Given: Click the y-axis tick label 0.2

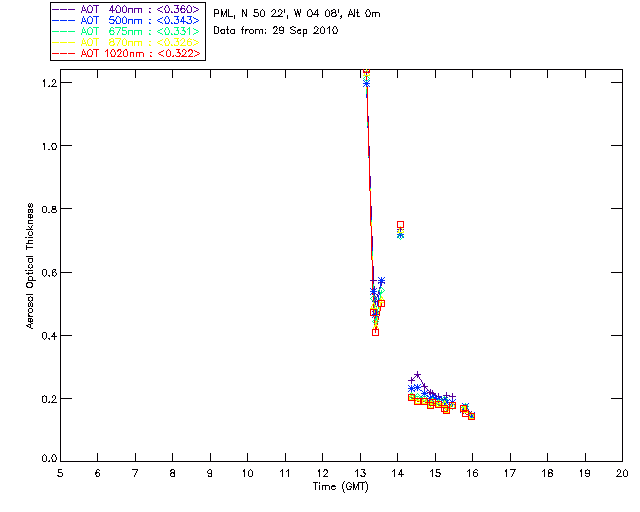Looking at the screenshot, I should (49, 399).
